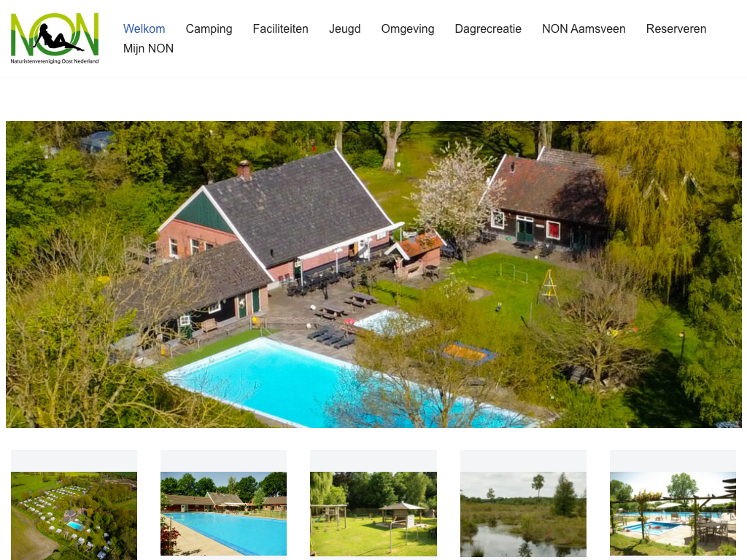Click the gray header above the pool thumbnail
The image size is (747, 560).
click(x=223, y=461)
